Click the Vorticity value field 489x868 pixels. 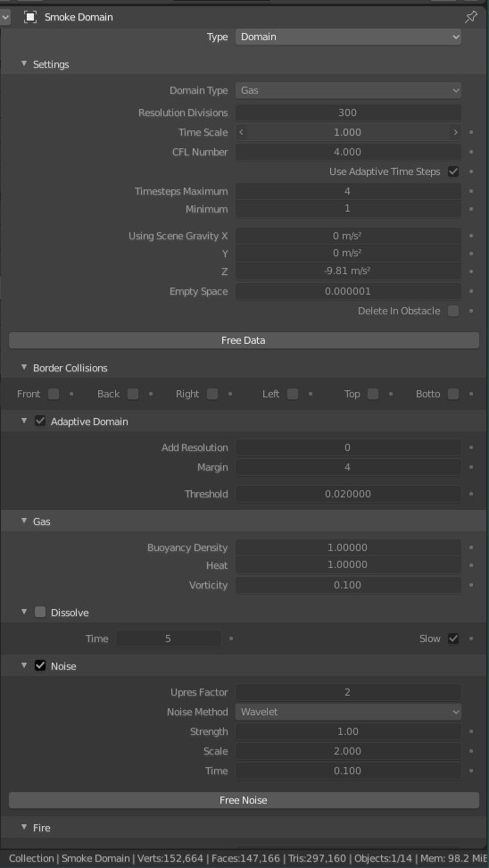pos(348,585)
